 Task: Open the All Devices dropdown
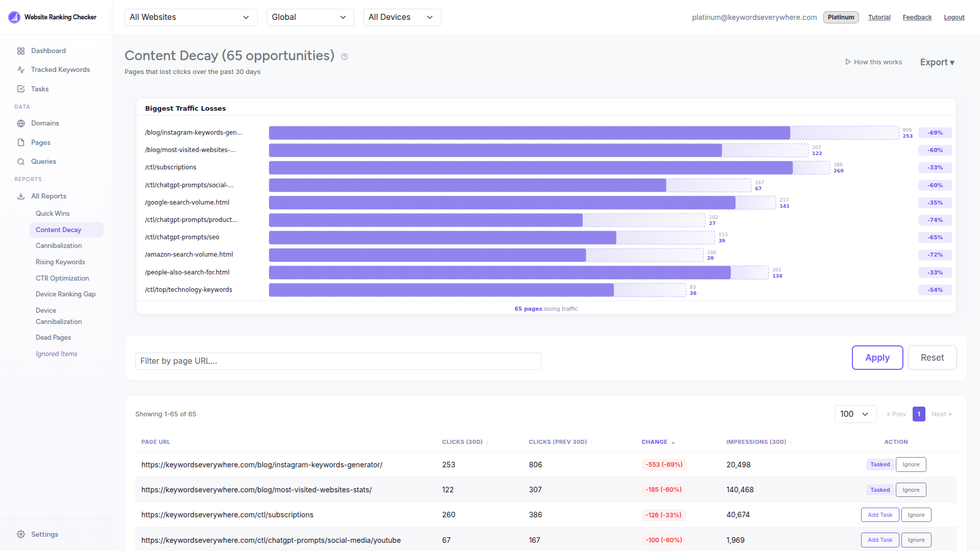402,17
